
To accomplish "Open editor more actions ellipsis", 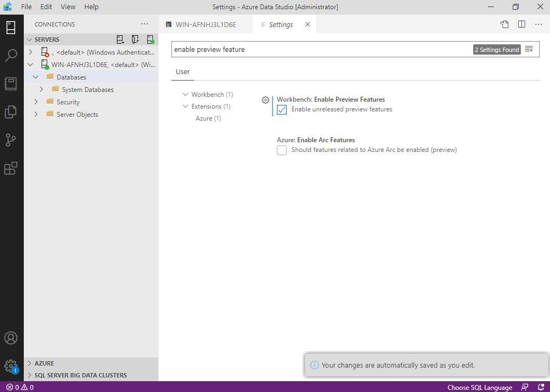I will [539, 24].
